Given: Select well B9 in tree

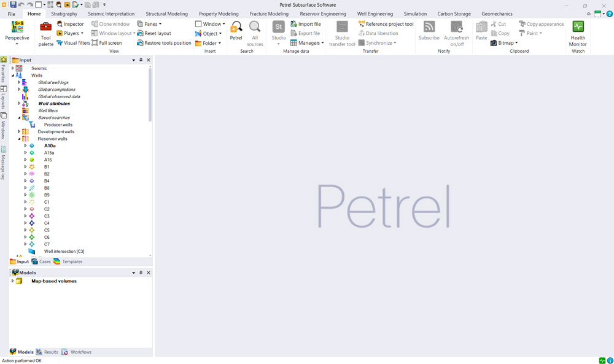Looking at the screenshot, I should tap(47, 195).
